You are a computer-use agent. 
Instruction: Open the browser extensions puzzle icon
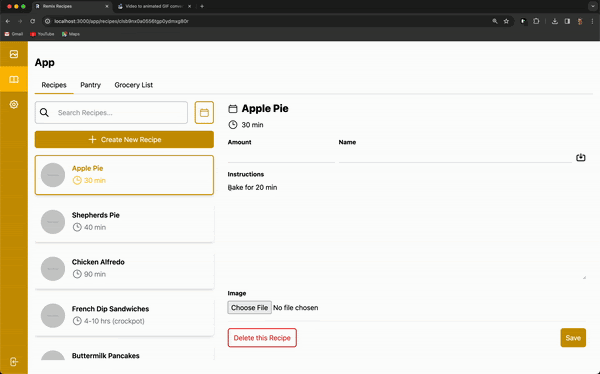tap(536, 21)
